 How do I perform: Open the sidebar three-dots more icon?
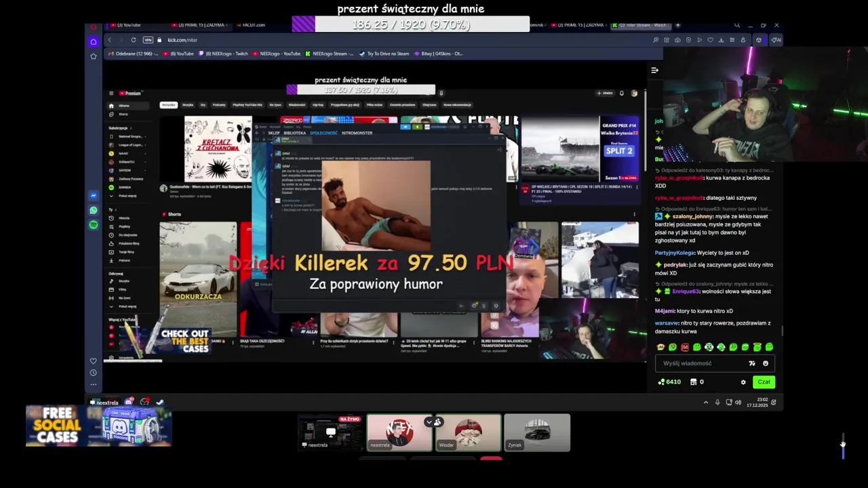(x=94, y=384)
